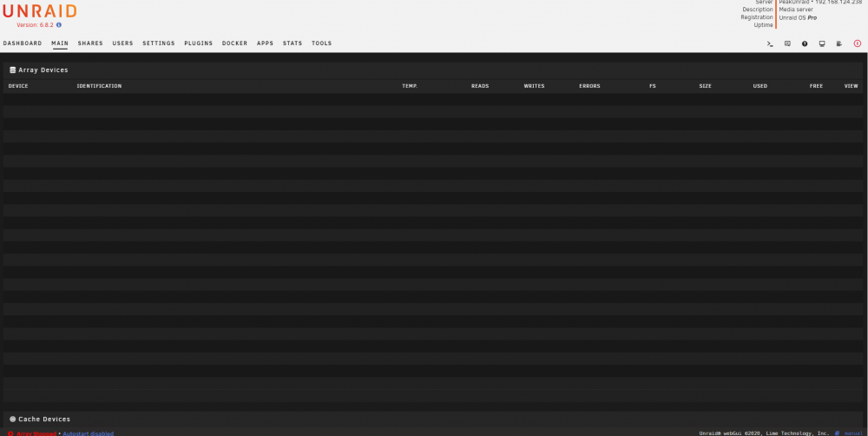Open the system log icon
This screenshot has height=436, width=868.
pyautogui.click(x=839, y=43)
